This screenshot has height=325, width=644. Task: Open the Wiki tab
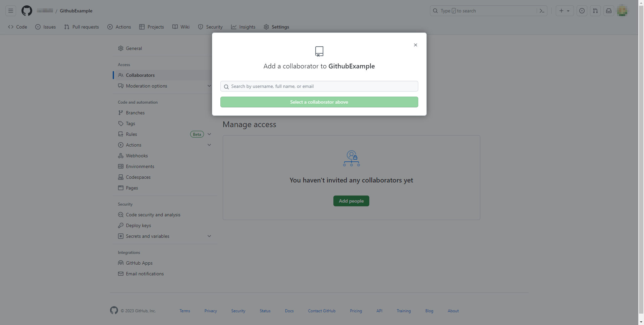point(181,27)
